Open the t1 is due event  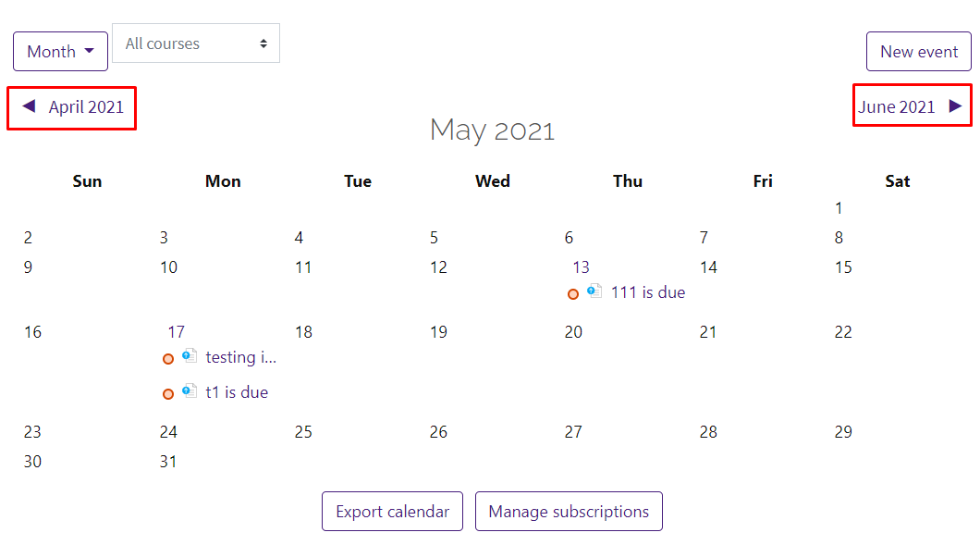(x=237, y=392)
